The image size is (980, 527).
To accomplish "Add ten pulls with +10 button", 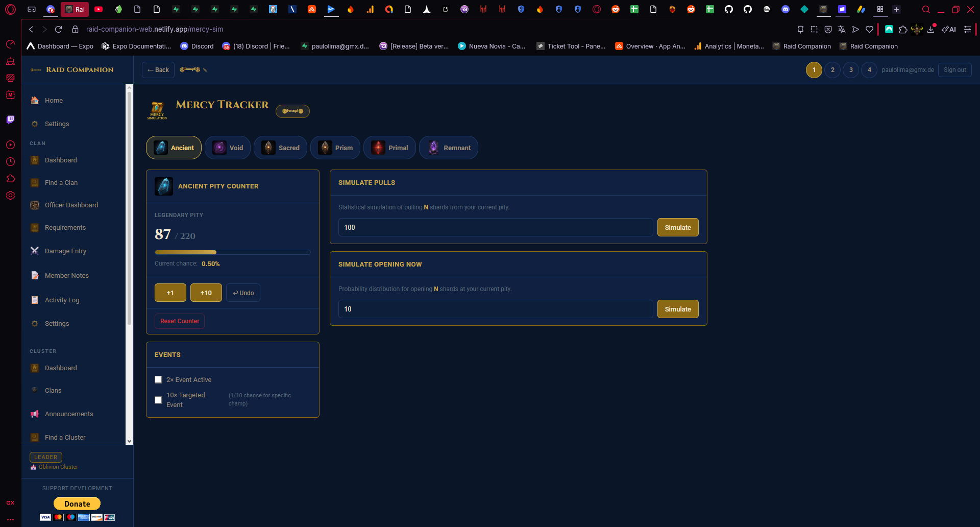I will click(206, 293).
